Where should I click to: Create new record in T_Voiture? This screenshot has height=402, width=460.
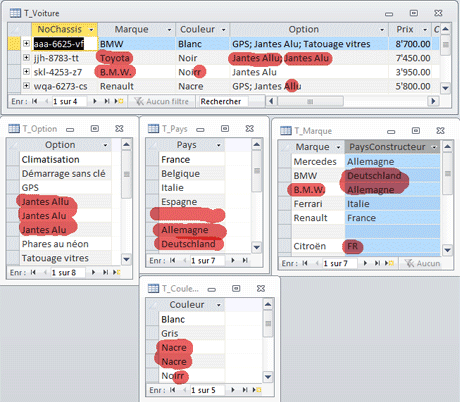119,101
